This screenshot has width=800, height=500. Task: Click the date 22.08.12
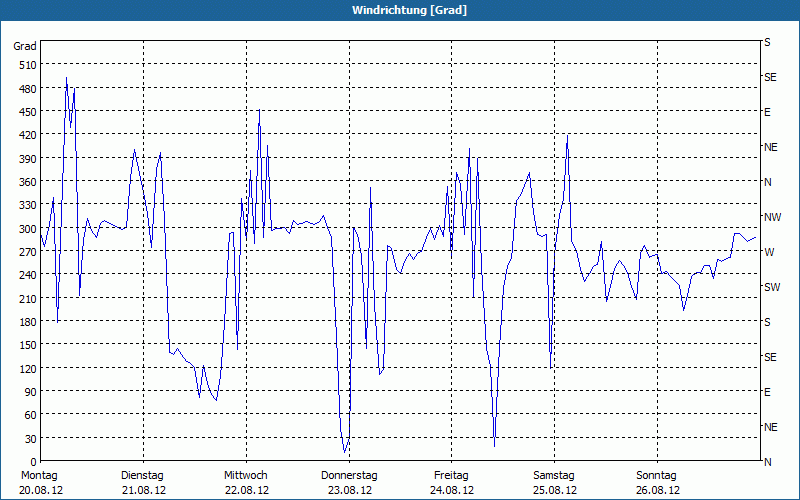[247, 490]
